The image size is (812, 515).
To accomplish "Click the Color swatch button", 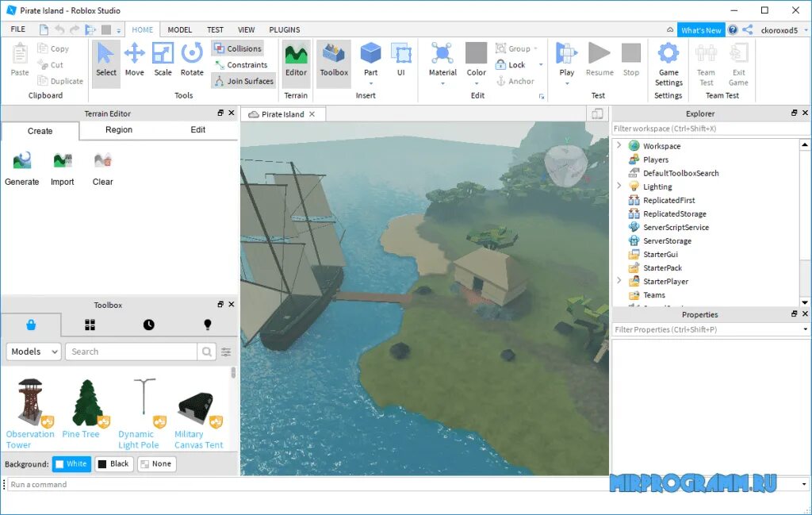I will [476, 53].
